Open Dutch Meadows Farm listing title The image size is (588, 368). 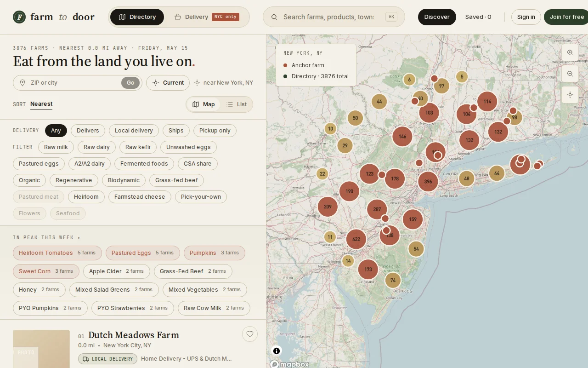click(x=134, y=335)
